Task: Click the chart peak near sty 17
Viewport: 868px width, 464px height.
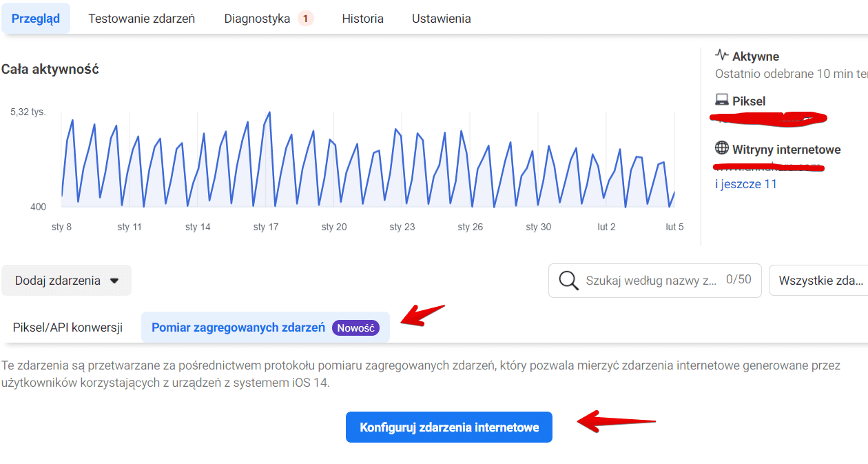Action: pyautogui.click(x=269, y=113)
